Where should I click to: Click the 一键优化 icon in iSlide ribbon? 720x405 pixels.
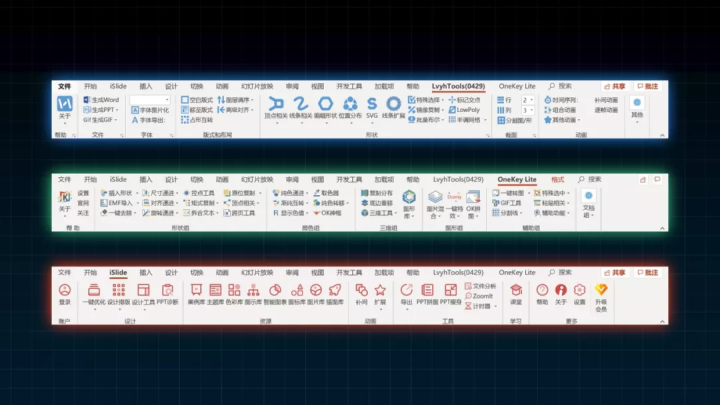[94, 290]
